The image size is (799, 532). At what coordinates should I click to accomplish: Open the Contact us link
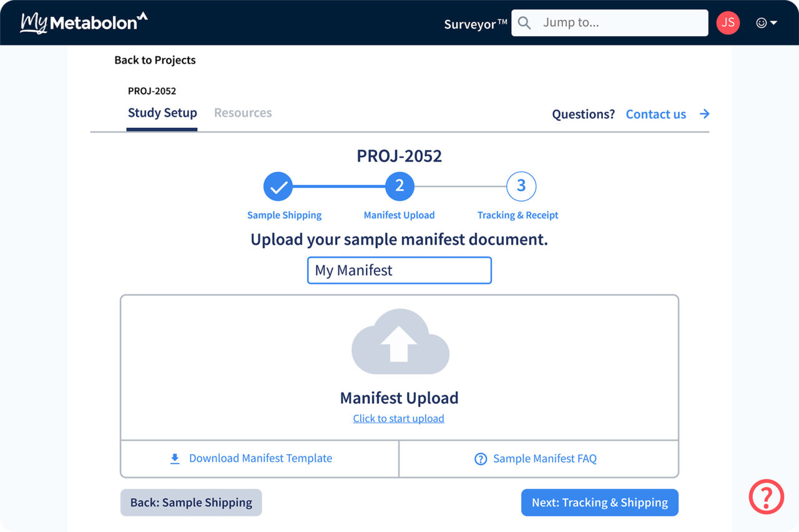656,114
